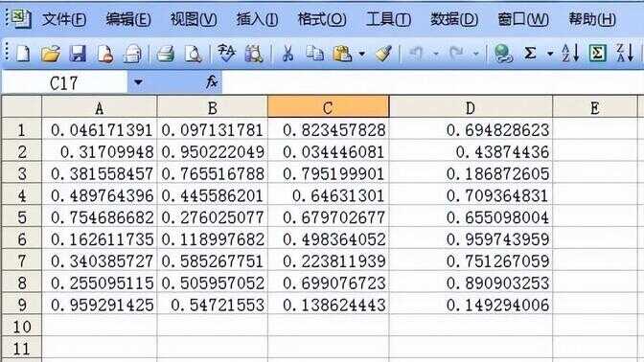
Task: Click the AutoSum sigma icon
Action: [x=530, y=54]
